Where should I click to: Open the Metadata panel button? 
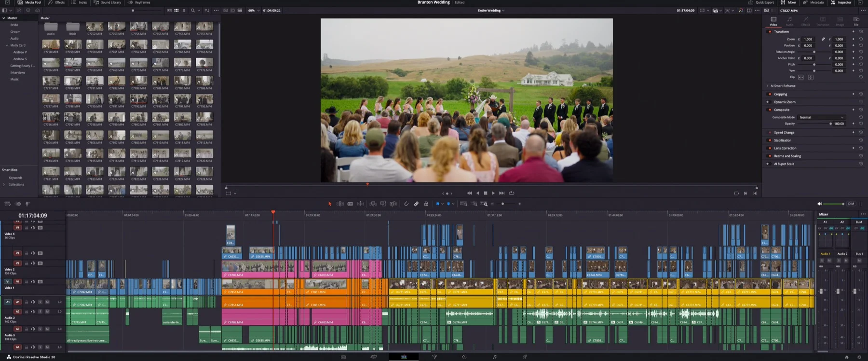[x=813, y=2]
